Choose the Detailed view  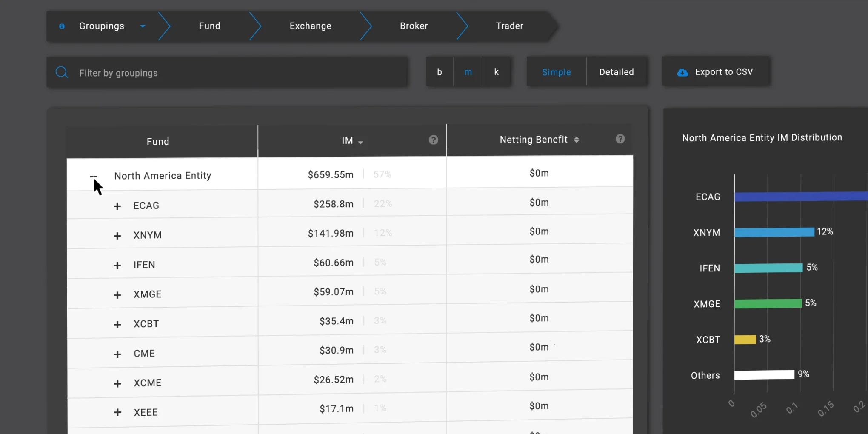617,72
